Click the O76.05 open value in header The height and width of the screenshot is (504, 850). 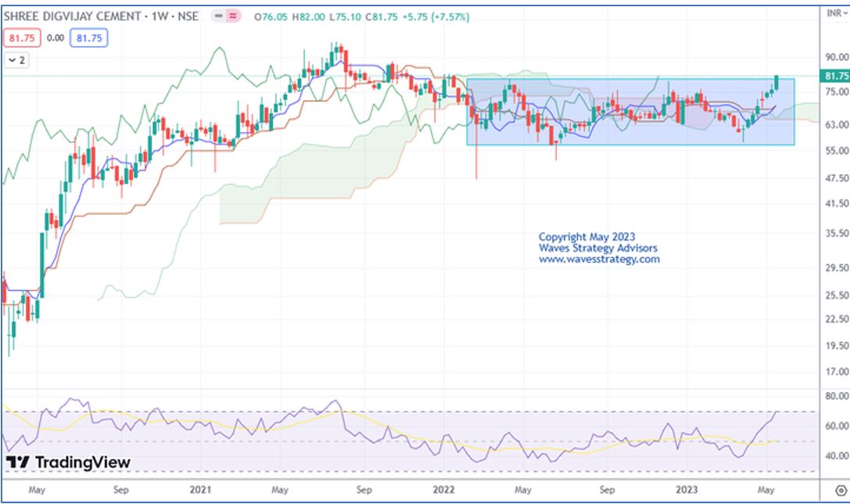coord(271,17)
